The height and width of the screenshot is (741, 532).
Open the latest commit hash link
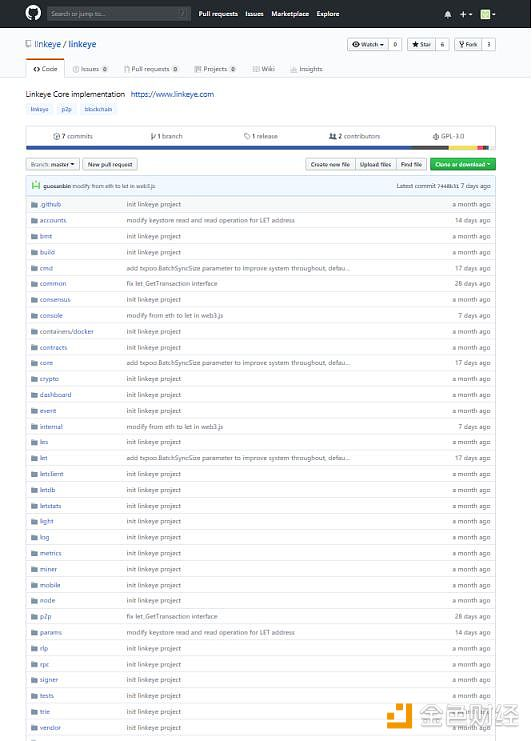pyautogui.click(x=448, y=186)
